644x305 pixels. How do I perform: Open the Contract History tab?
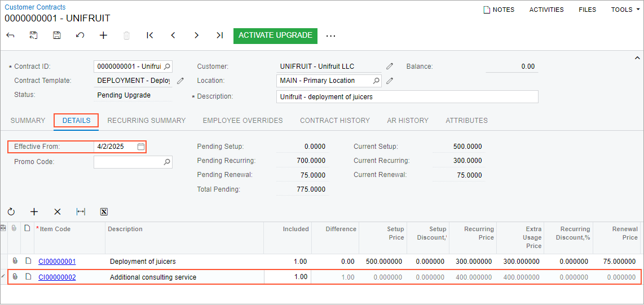335,121
